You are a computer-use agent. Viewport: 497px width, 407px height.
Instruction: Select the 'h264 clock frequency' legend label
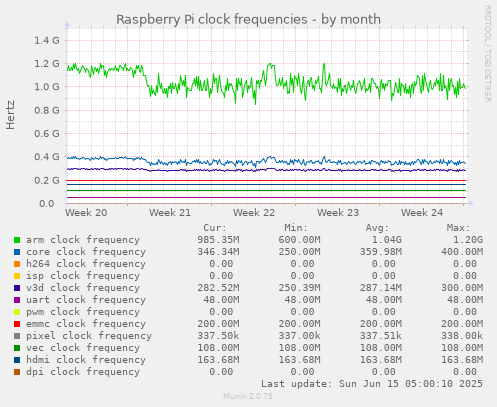tap(86, 264)
